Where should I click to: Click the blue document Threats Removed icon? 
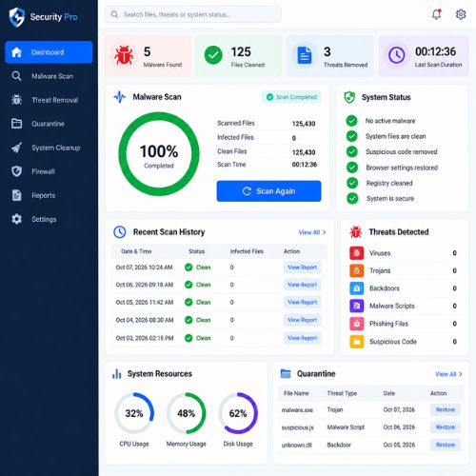pyautogui.click(x=305, y=55)
